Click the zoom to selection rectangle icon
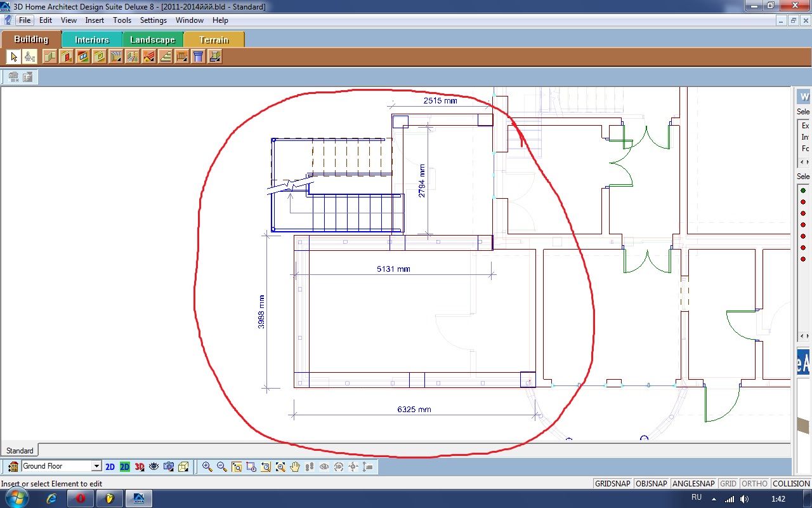 pyautogui.click(x=251, y=467)
